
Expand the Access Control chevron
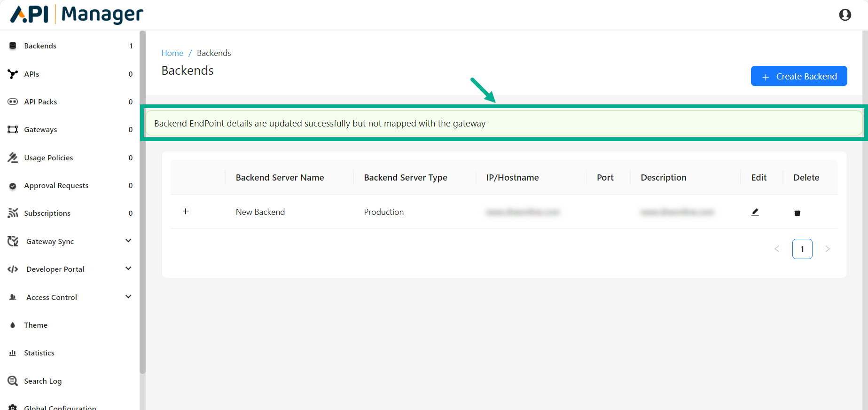pos(128,297)
